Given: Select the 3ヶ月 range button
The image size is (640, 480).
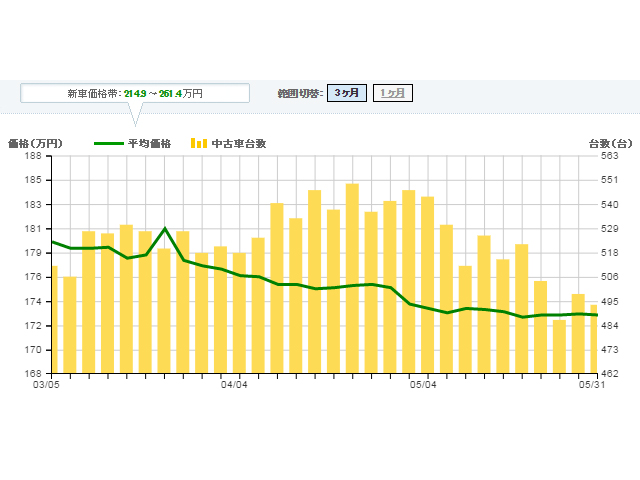Looking at the screenshot, I should 347,93.
